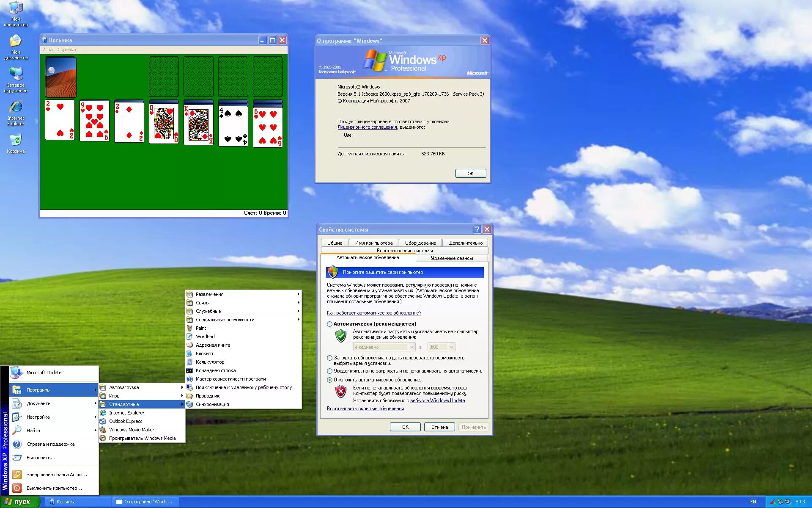Choose Уведомлять, но не загружать option

click(x=329, y=371)
